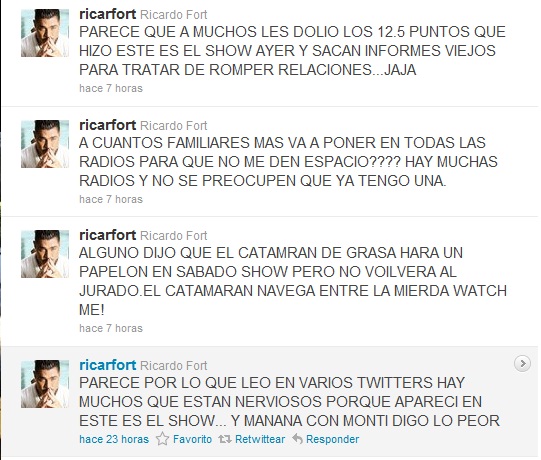Open avatar of the highlighted TWITTERS tweet
Viewport: 541px width, 460px height.
coord(45,384)
